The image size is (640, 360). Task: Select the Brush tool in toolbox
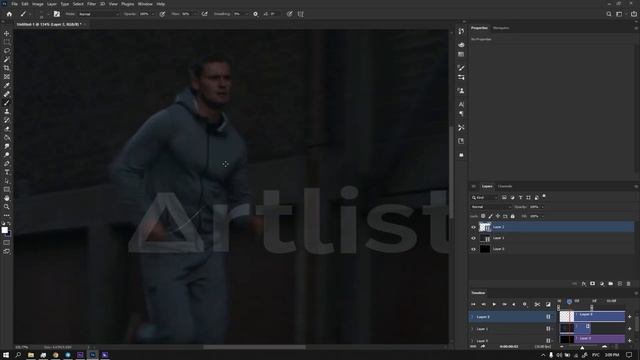coord(7,103)
